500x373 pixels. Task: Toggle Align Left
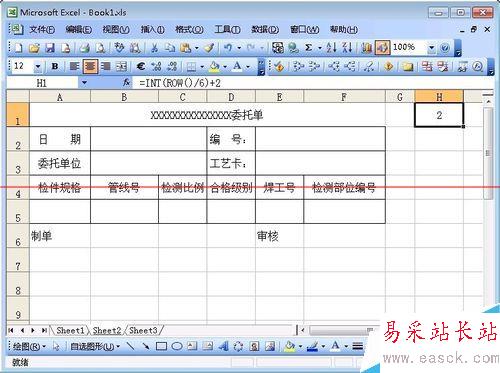click(x=74, y=66)
